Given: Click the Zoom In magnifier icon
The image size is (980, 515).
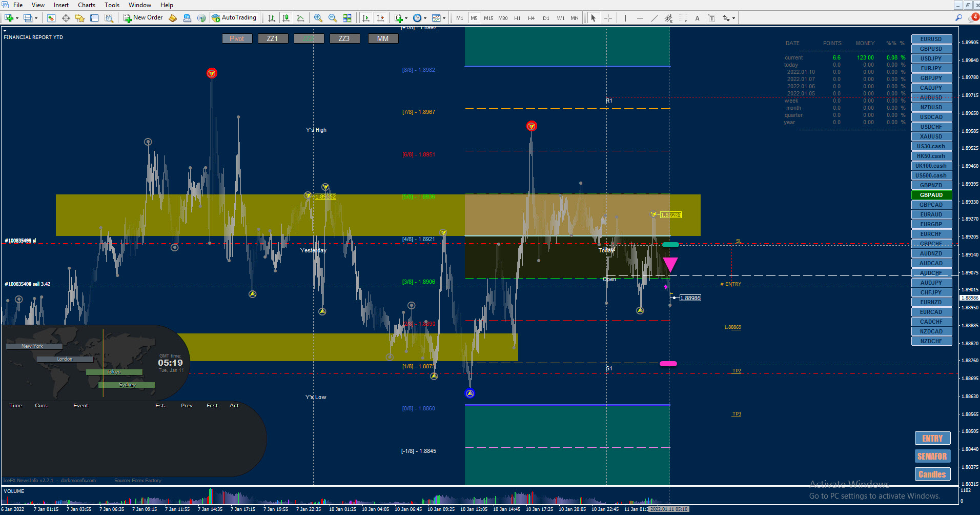Looking at the screenshot, I should [318, 18].
